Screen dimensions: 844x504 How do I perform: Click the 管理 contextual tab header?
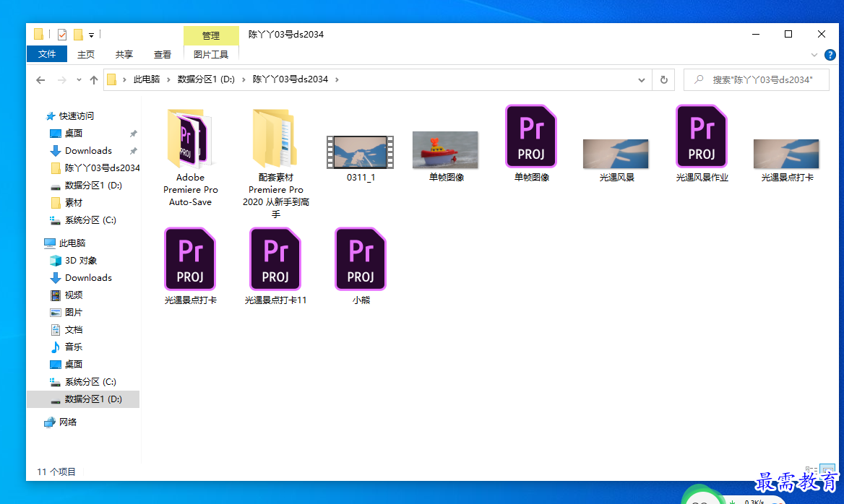click(211, 35)
